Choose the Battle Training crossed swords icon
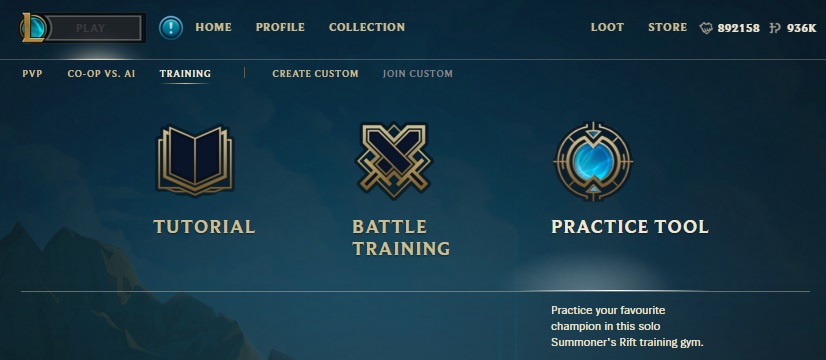This screenshot has width=826, height=360. [394, 161]
